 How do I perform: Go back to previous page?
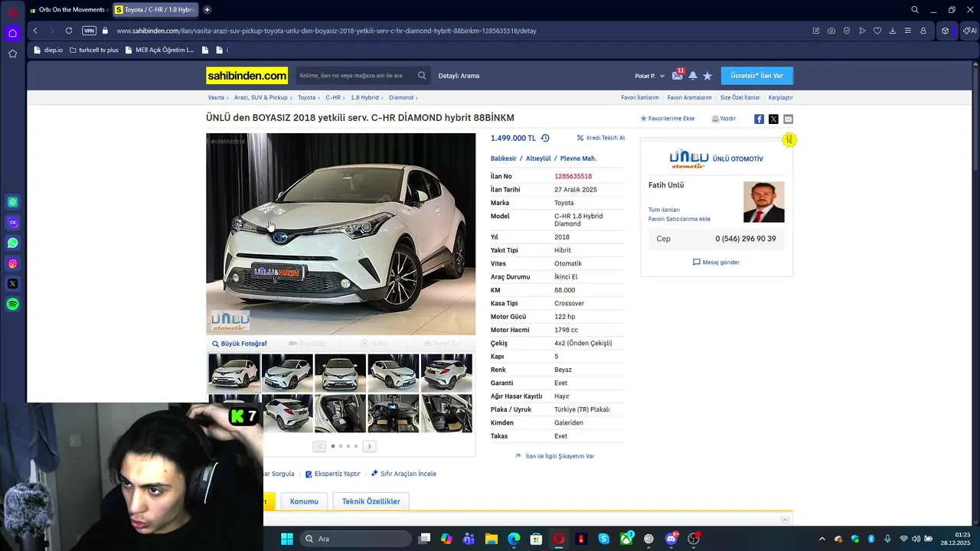[35, 31]
